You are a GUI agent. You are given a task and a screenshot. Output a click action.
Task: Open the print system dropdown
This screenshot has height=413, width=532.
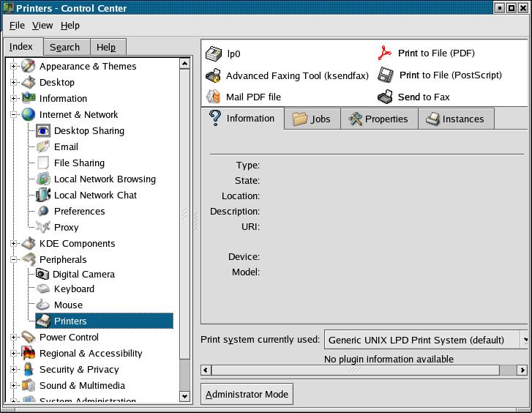525,340
